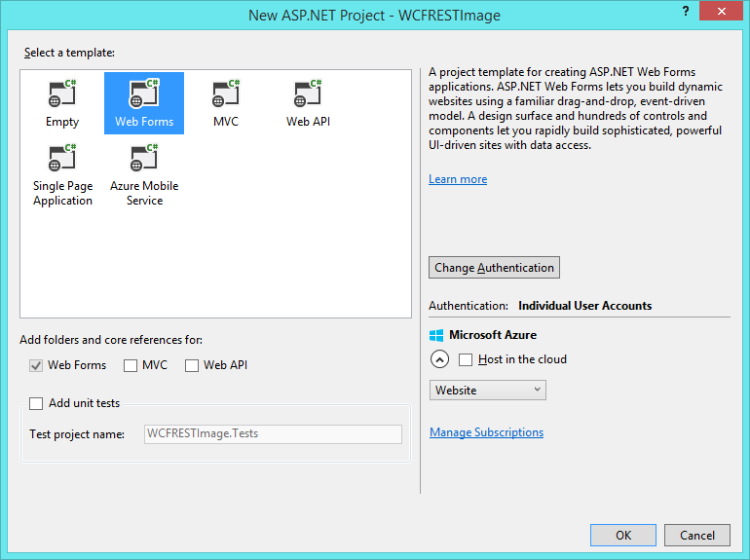Select the Empty project template icon
The height and width of the screenshot is (560, 750).
point(62,93)
